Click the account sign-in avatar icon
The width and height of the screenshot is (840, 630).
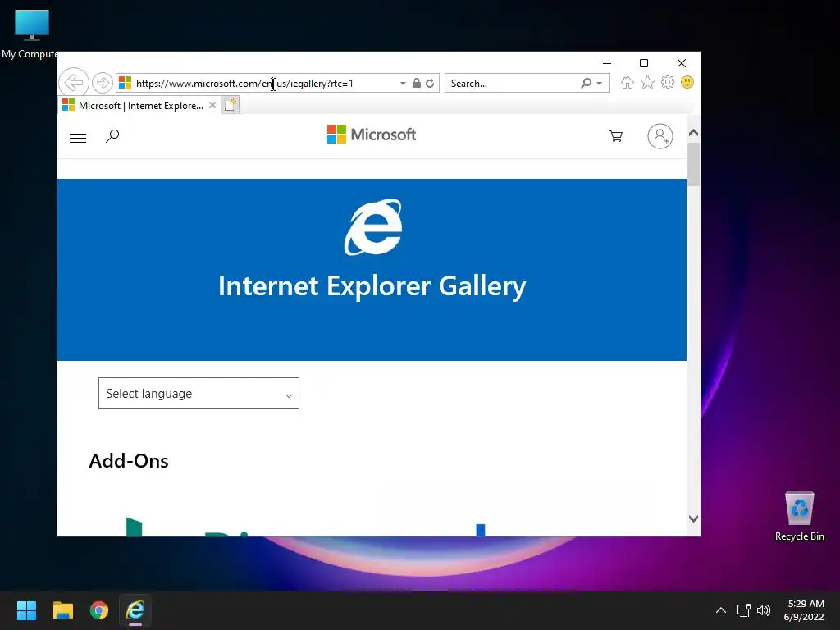coord(660,136)
